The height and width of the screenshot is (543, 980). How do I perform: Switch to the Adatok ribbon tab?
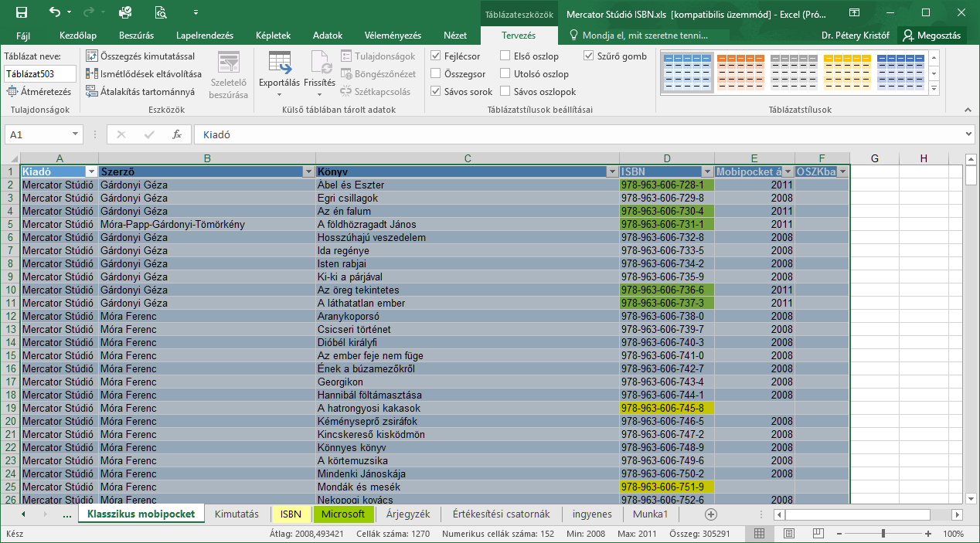click(x=328, y=36)
